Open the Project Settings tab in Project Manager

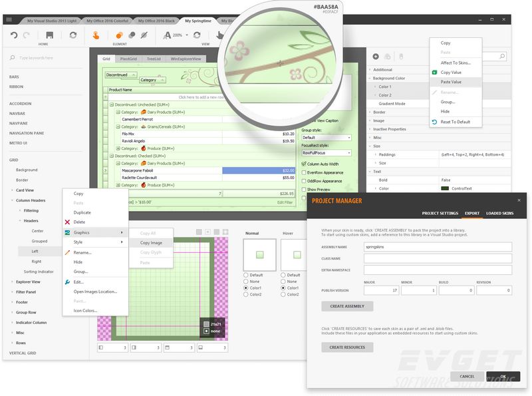pos(440,213)
